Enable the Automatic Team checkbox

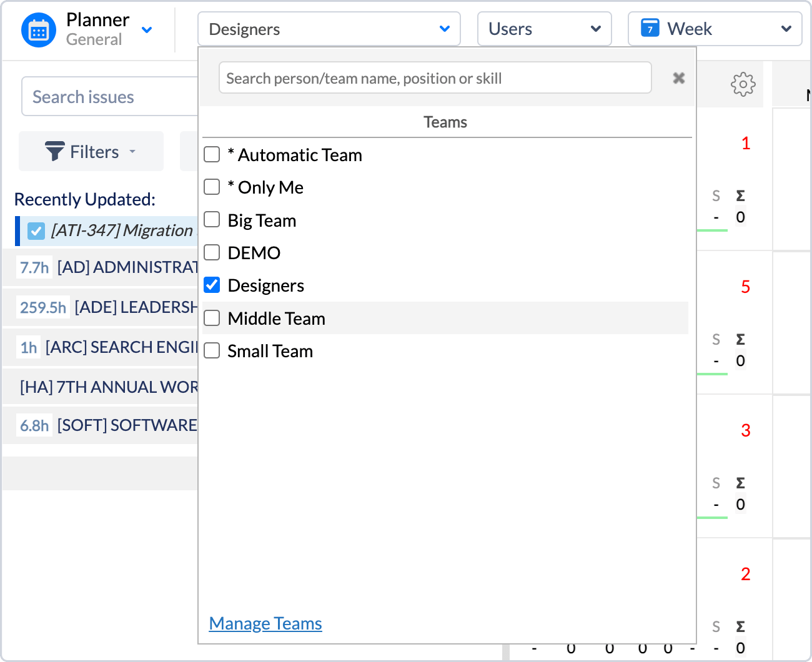(212, 154)
